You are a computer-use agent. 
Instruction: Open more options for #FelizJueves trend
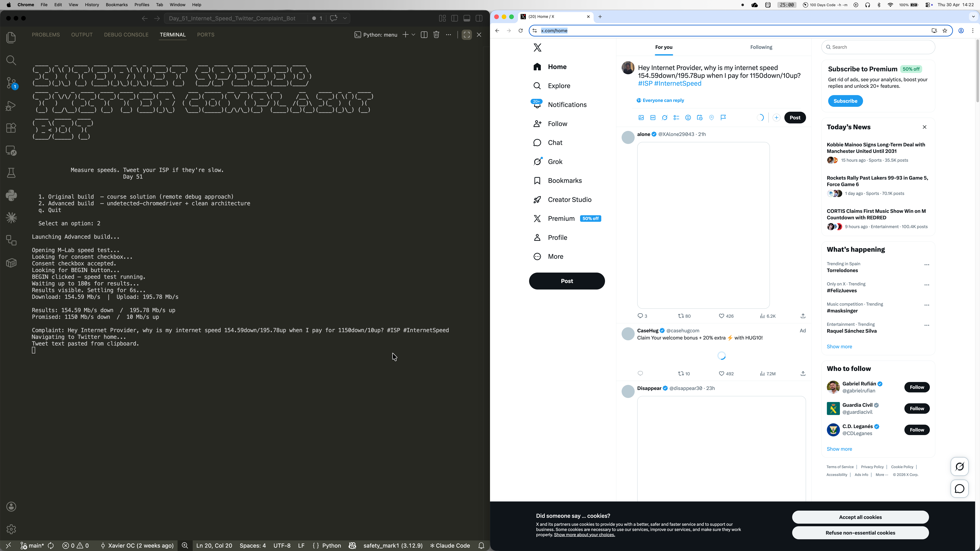927,285
